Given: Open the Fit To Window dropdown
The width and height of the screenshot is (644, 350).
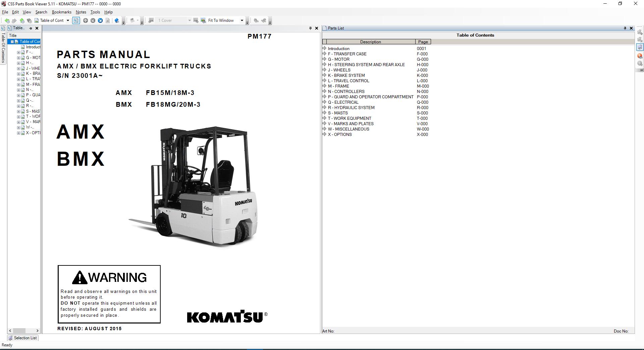Looking at the screenshot, I should tap(243, 20).
